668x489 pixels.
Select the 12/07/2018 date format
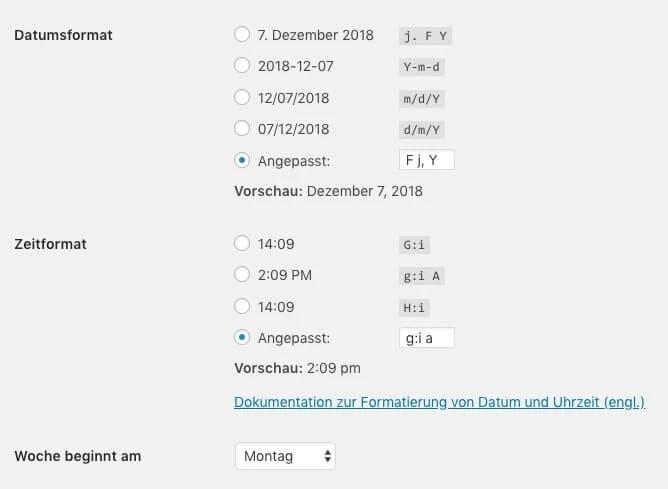pos(242,98)
